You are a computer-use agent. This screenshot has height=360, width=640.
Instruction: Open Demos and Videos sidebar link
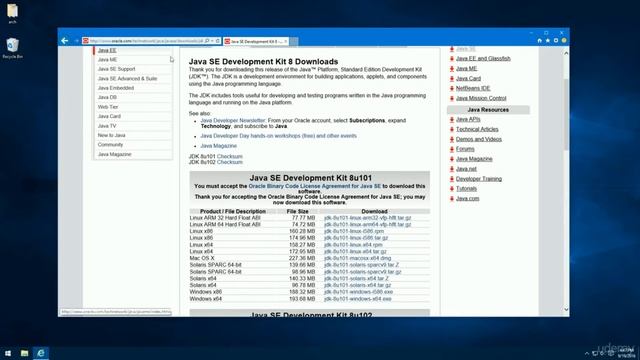point(479,139)
